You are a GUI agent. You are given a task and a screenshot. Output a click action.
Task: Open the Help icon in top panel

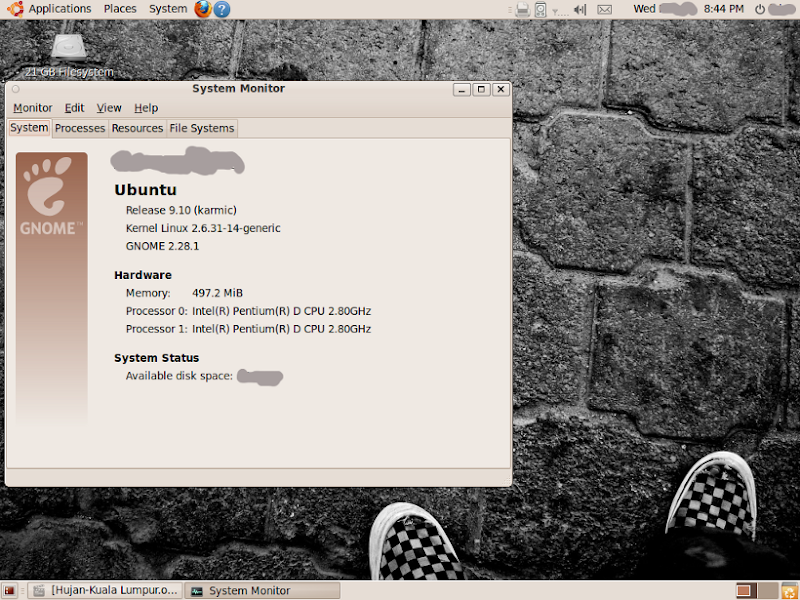click(x=221, y=9)
